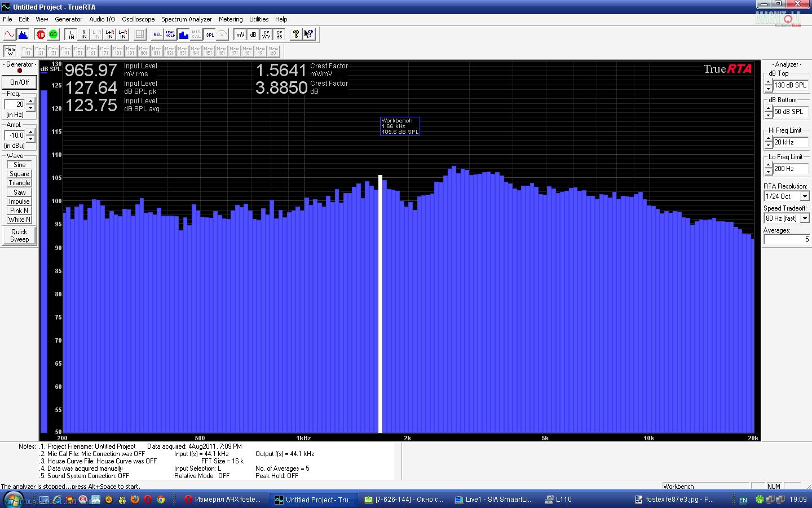Toggle the generator On/Off button
Viewport: 812px width, 508px height.
coord(19,82)
